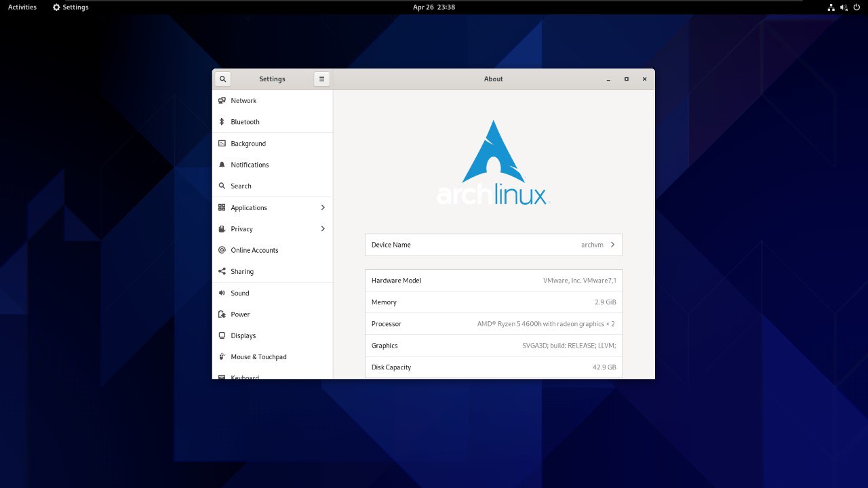Click the About window title
The width and height of the screenshot is (868, 488).
point(494,79)
